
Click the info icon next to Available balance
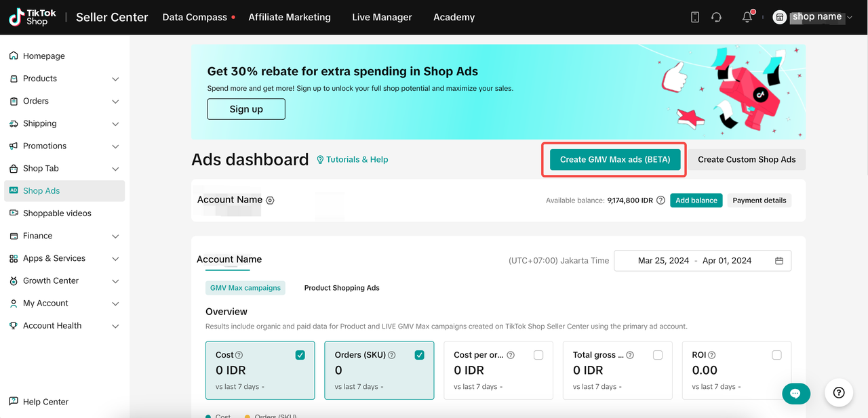[x=660, y=201]
